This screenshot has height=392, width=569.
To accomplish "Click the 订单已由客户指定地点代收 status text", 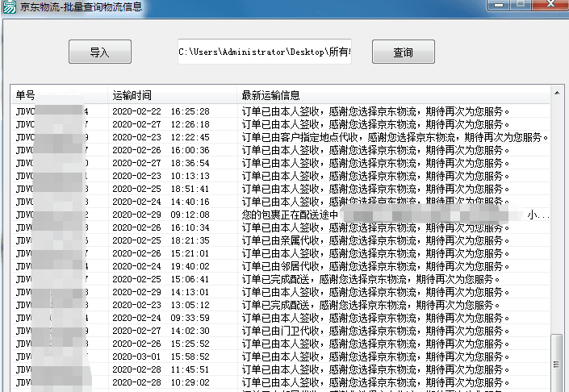I will pyautogui.click(x=299, y=137).
